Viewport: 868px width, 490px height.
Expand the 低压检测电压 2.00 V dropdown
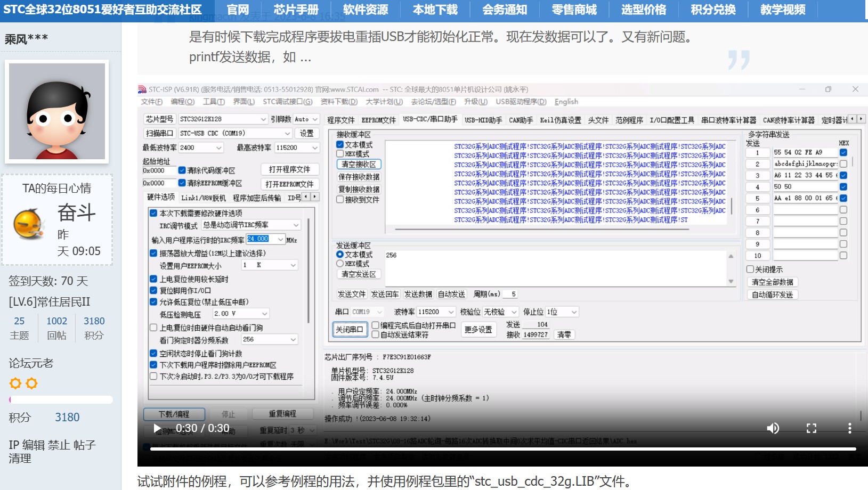[x=264, y=314]
